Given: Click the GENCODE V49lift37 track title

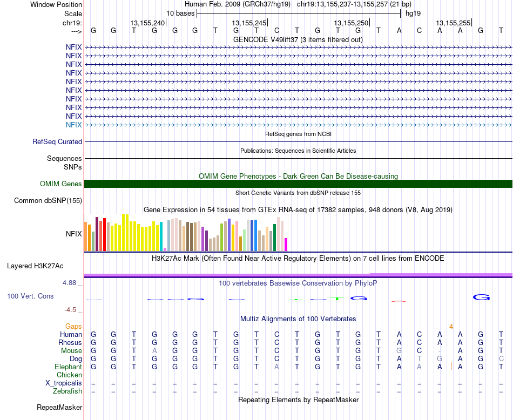Looking at the screenshot, I should point(298,39).
